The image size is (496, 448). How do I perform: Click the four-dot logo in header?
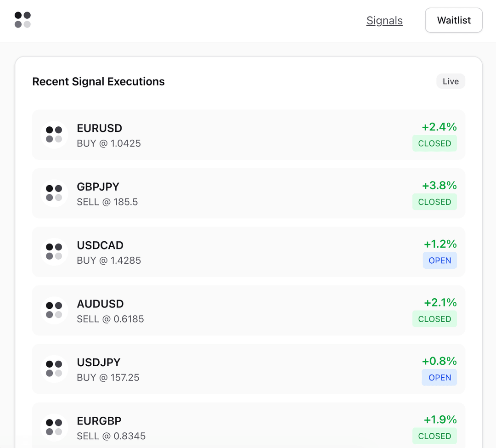(23, 20)
